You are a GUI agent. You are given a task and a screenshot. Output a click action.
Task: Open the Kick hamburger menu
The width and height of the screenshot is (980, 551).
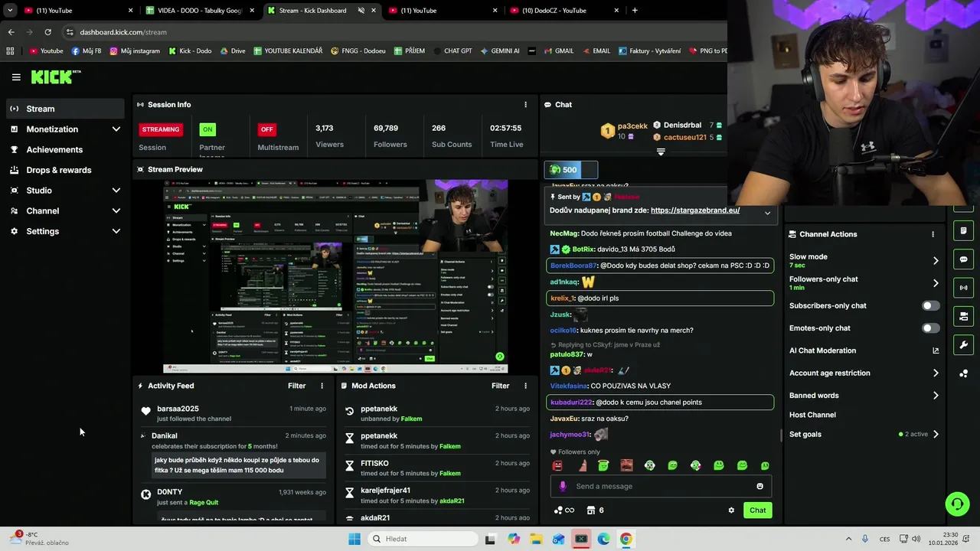pyautogui.click(x=16, y=77)
